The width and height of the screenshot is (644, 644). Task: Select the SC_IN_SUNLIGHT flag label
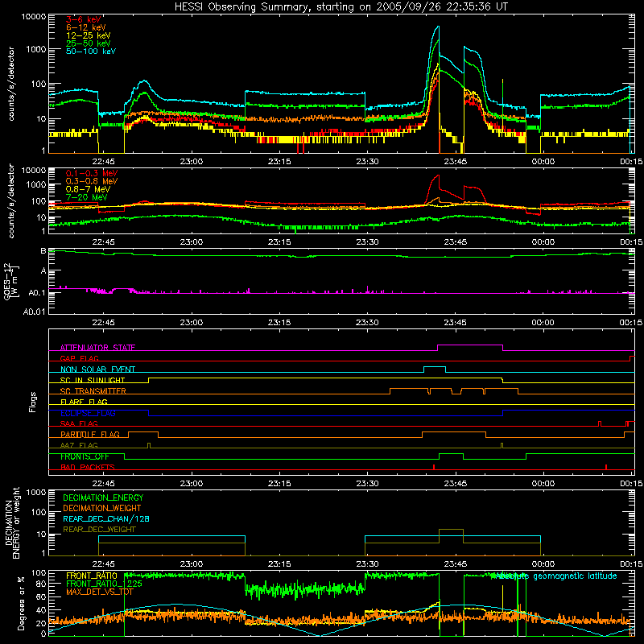[93, 380]
